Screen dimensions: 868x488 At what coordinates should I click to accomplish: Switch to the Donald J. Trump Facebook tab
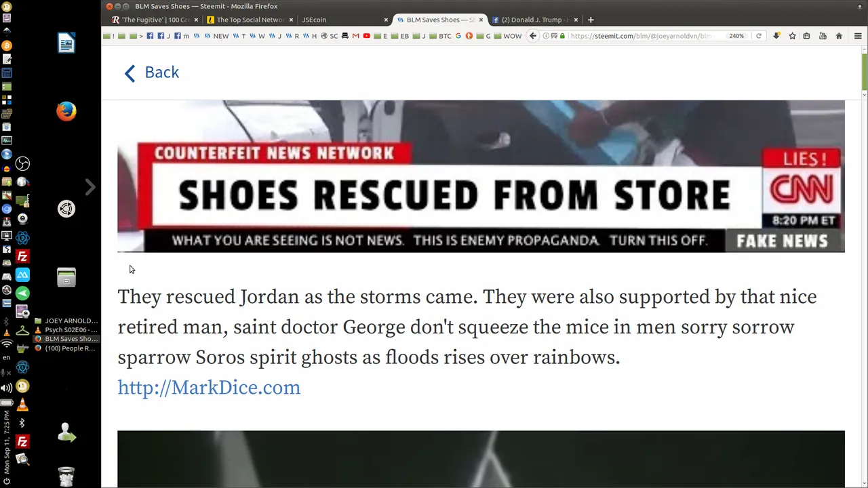534,20
